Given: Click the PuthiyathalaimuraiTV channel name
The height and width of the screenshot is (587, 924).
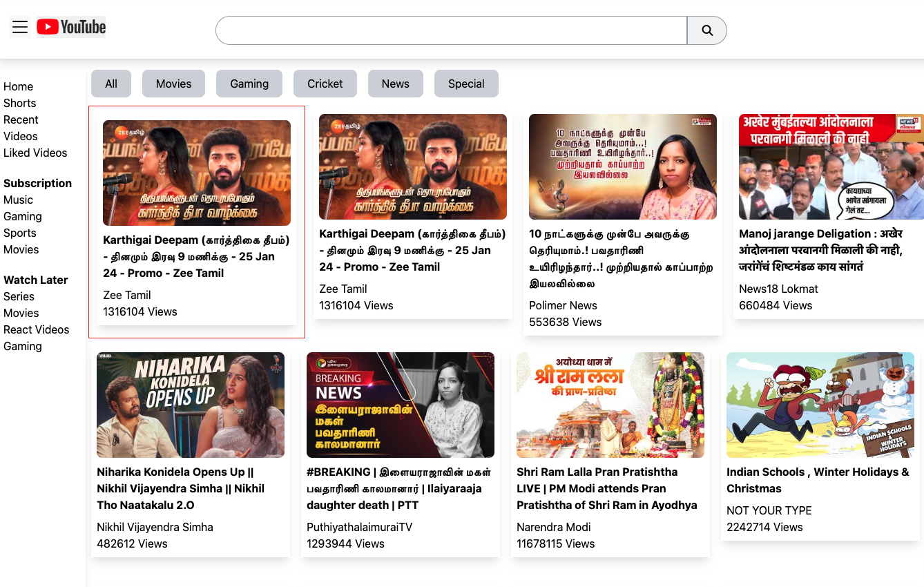Looking at the screenshot, I should 359,527.
